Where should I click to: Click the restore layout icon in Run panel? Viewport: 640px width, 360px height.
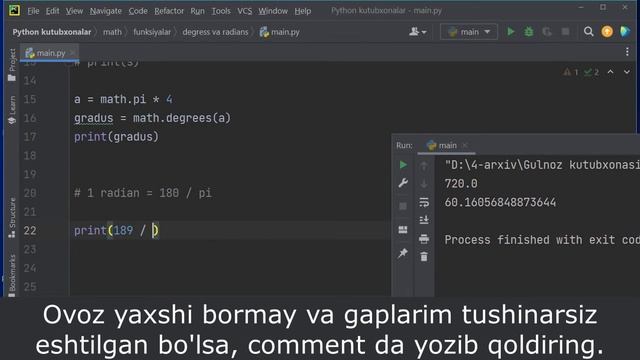coord(403,230)
